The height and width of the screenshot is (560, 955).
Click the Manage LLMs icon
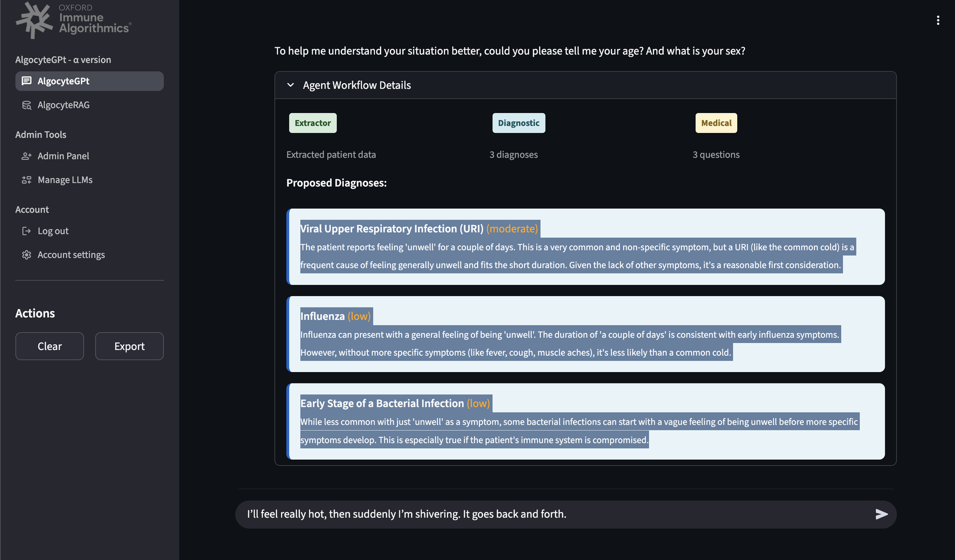26,180
